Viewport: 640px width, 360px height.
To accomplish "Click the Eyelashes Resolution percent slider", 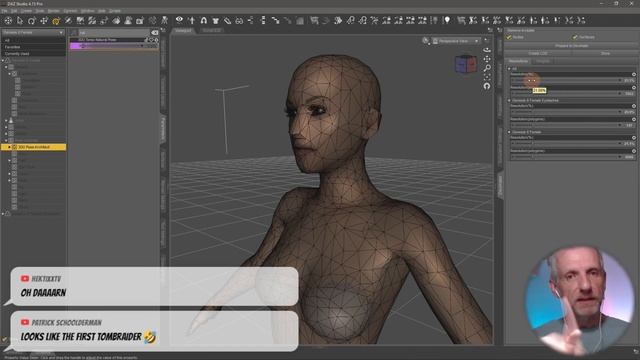I will tap(566, 112).
